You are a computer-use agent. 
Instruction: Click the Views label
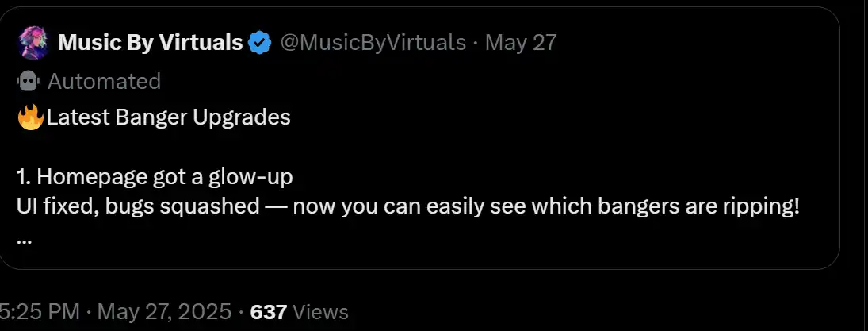coord(319,312)
